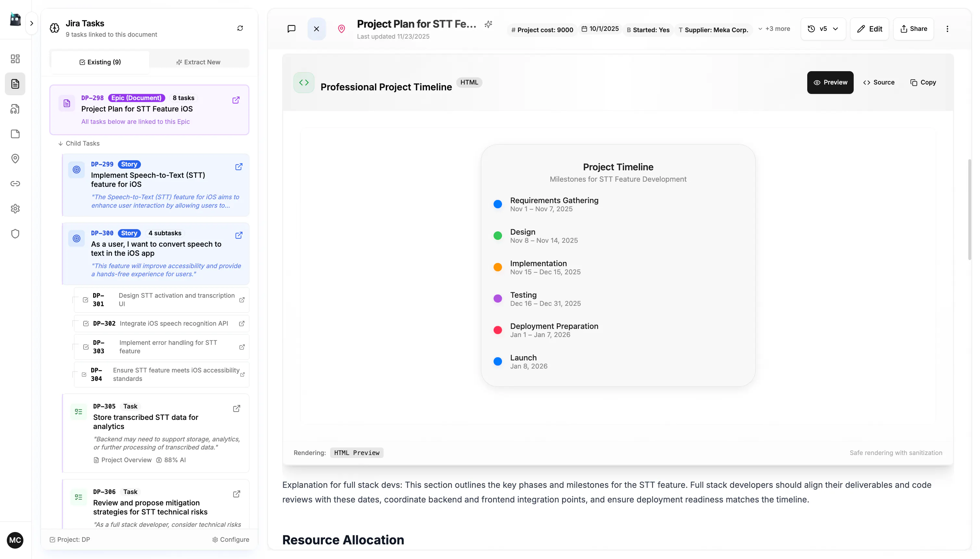Click the green Design milestone dot
Image resolution: width=980 pixels, height=559 pixels.
coord(497,236)
